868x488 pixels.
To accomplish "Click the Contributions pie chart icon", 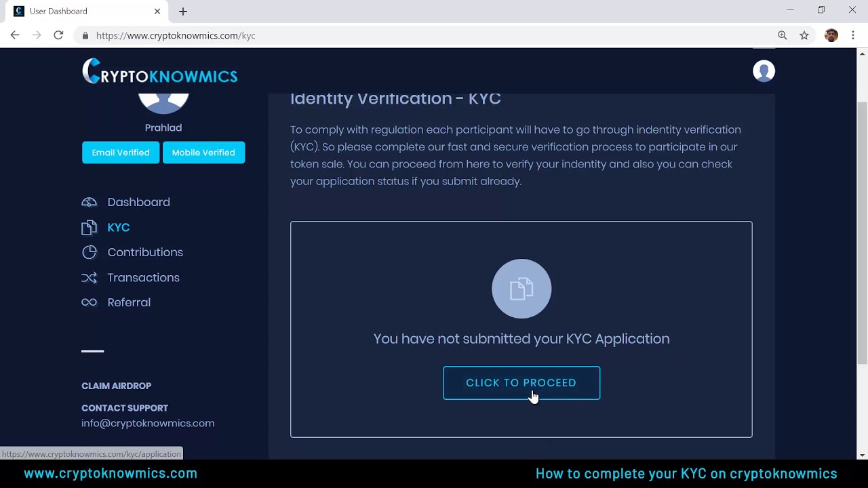I will (90, 252).
